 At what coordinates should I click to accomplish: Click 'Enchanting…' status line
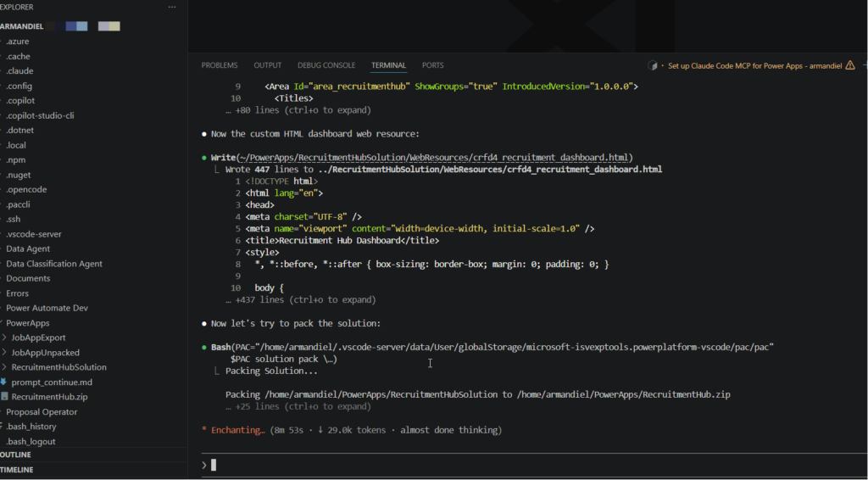352,430
